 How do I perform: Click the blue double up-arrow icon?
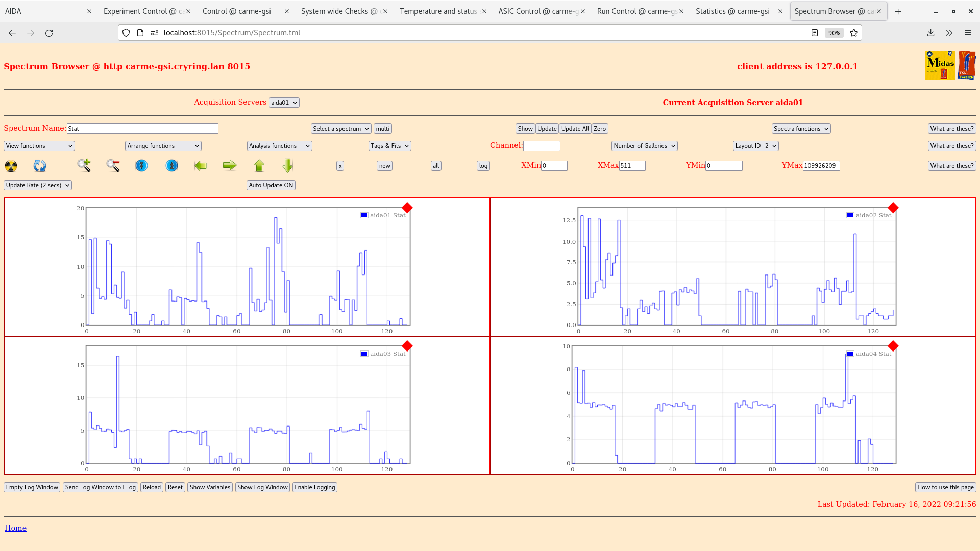click(172, 165)
